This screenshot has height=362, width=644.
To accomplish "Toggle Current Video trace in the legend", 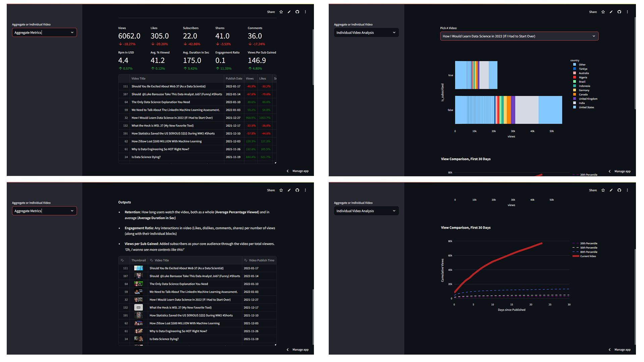I will coord(588,256).
